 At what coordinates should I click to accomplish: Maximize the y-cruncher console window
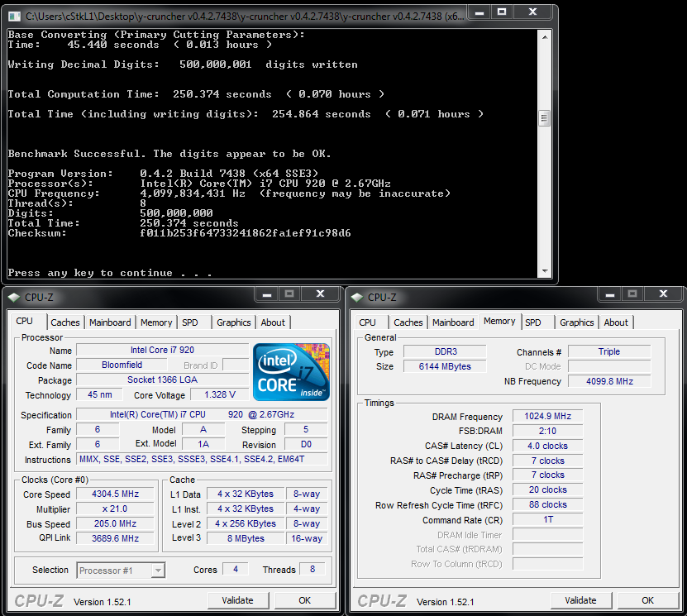(x=501, y=12)
